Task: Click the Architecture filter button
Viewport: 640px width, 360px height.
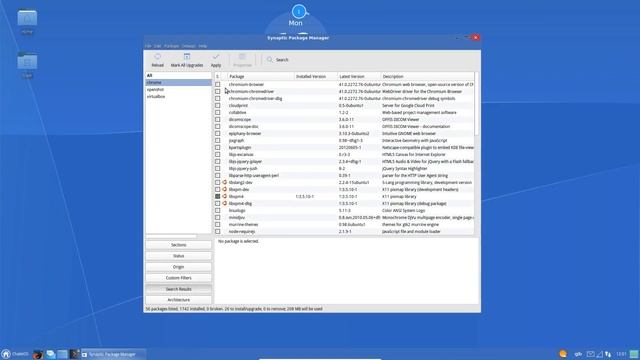Action: (178, 300)
